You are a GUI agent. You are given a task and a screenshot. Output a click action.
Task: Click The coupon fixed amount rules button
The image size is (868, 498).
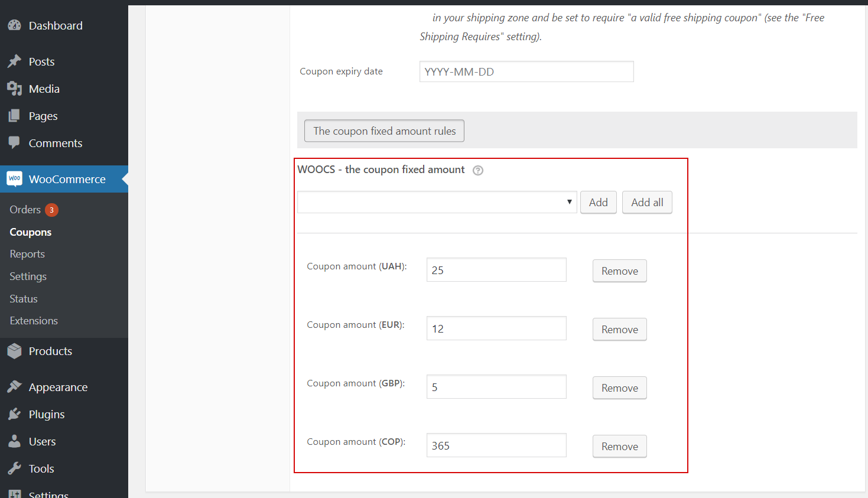tap(384, 131)
